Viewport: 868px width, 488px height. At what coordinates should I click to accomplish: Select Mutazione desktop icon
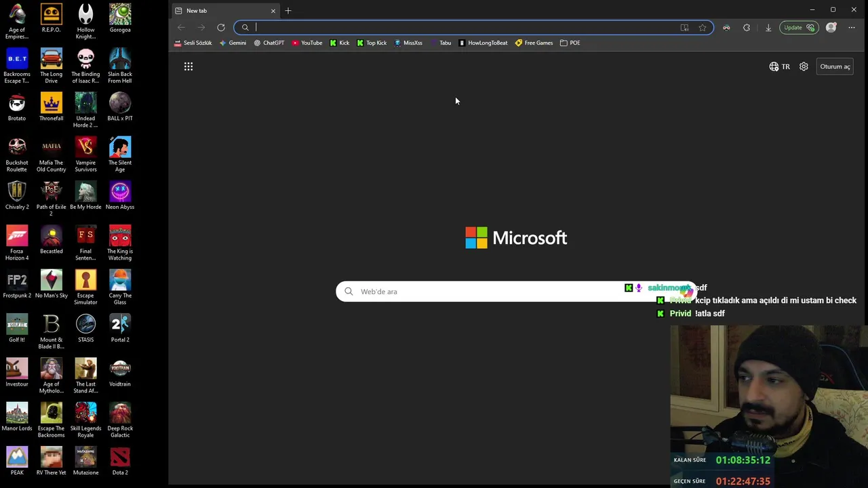pos(85,462)
